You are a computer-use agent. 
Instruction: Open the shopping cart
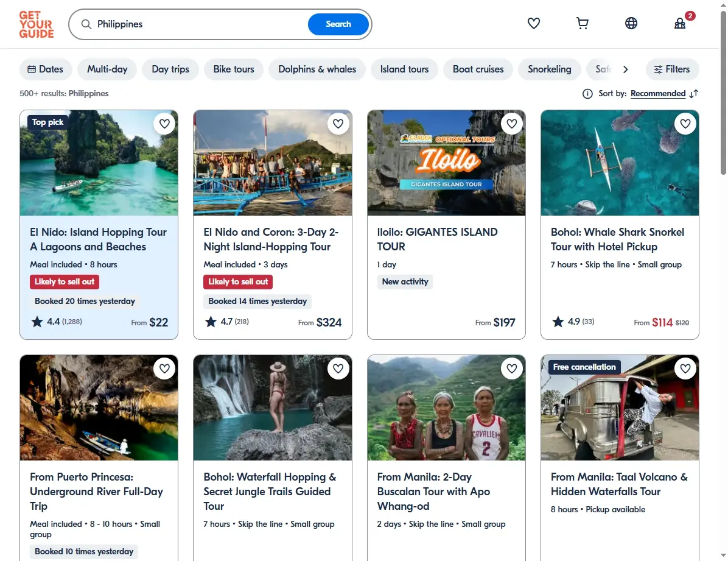pyautogui.click(x=582, y=23)
